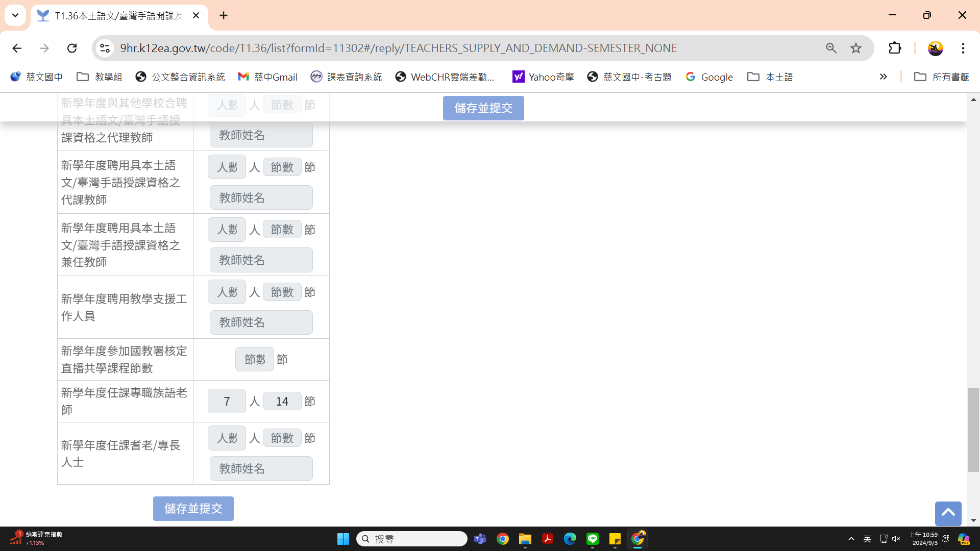
Task: Open the 納斯達克指數 stock widget
Action: tap(36, 538)
